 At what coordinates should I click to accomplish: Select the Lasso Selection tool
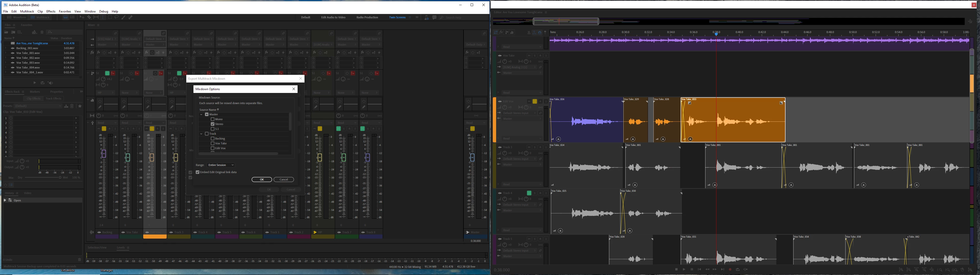click(116, 17)
